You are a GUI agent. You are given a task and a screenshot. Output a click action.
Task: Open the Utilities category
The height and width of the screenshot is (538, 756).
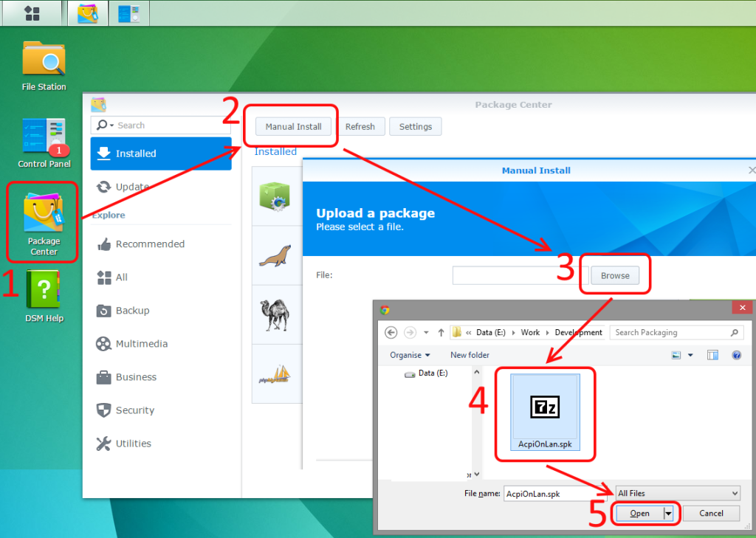(160, 444)
